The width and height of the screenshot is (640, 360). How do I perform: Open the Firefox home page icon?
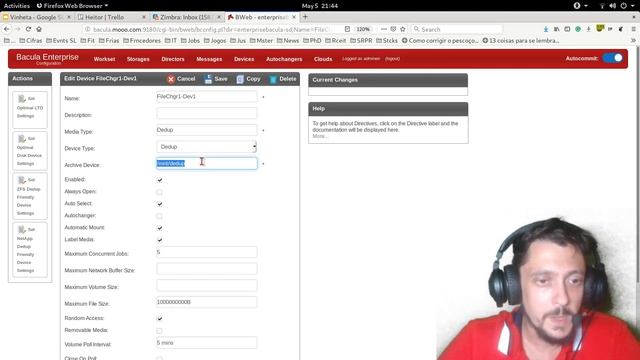click(39, 29)
